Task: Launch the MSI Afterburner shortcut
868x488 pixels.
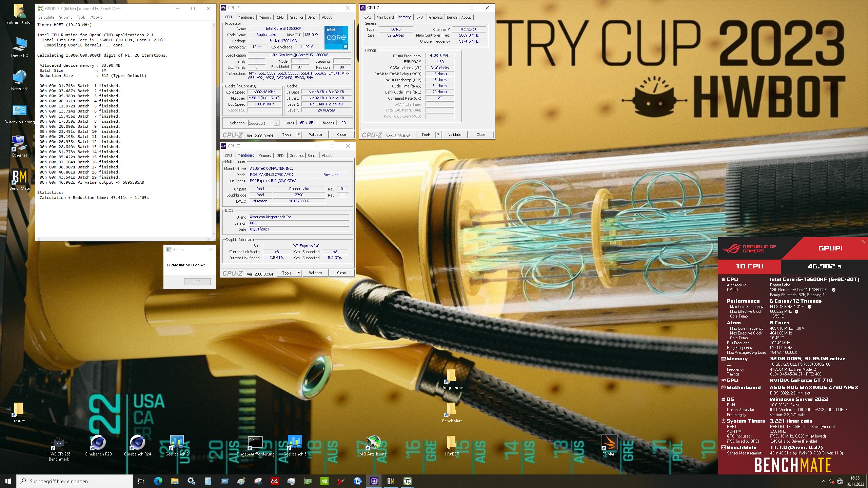Action: click(x=373, y=445)
